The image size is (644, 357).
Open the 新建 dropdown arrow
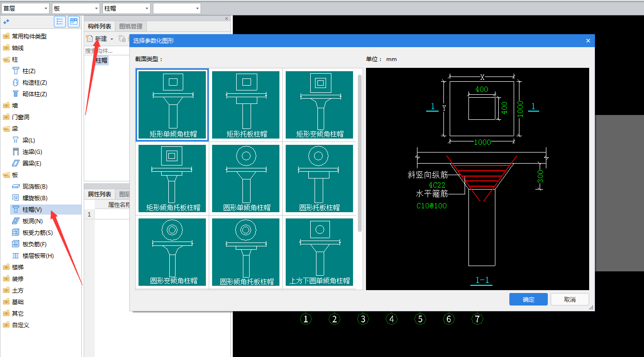[112, 39]
